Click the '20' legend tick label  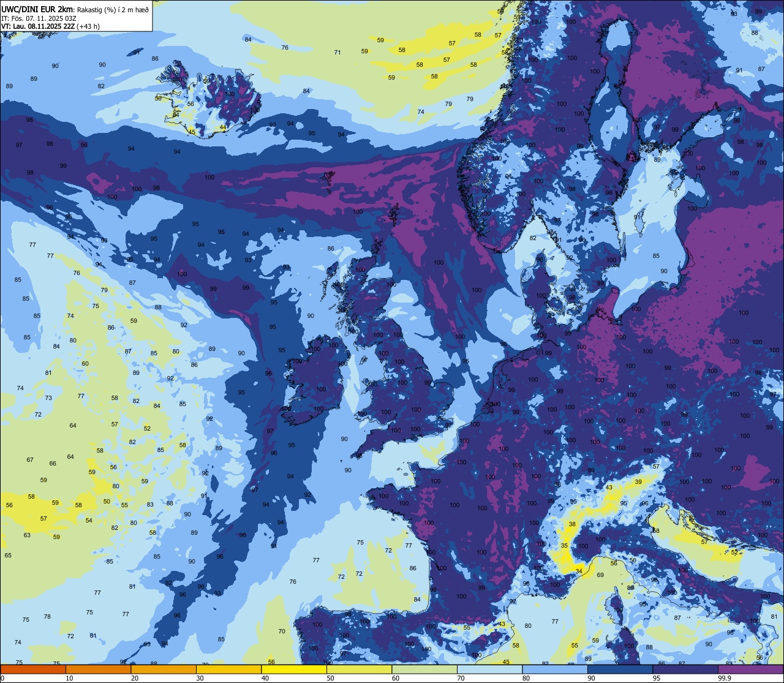point(134,678)
